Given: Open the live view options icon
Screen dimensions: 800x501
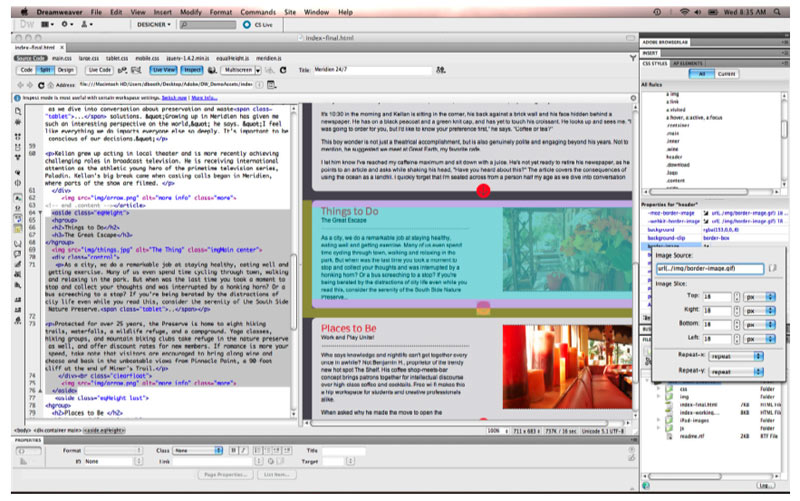Looking at the screenshot, I should click(x=271, y=85).
